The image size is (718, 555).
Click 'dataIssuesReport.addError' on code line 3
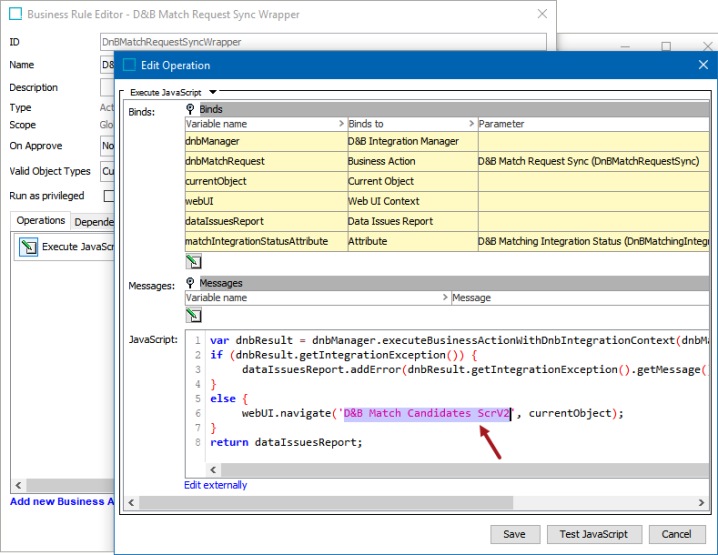tap(321, 370)
